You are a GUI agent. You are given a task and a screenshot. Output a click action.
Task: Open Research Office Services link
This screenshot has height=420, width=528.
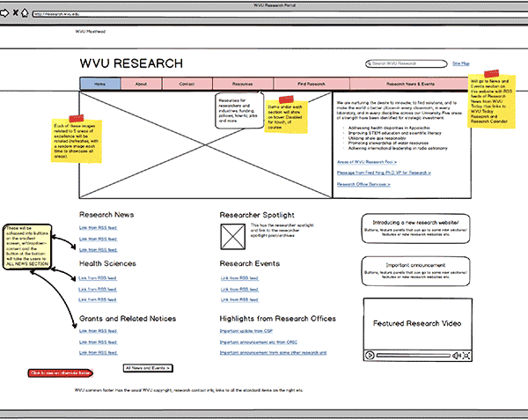[363, 184]
